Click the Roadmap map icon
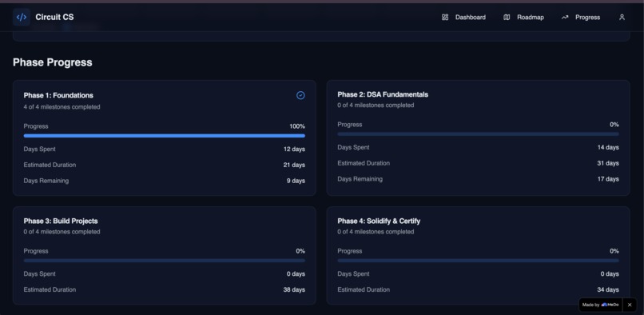Viewport: 644px width, 315px height. click(507, 18)
